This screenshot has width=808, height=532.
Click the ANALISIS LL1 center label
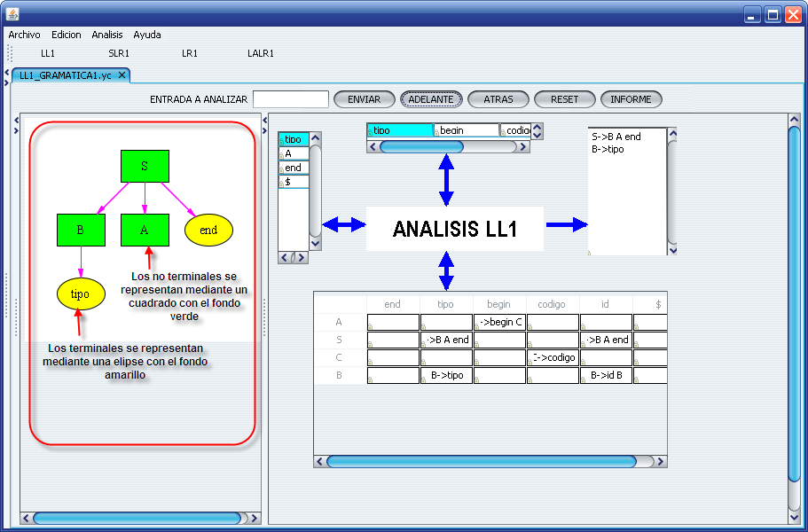point(455,229)
